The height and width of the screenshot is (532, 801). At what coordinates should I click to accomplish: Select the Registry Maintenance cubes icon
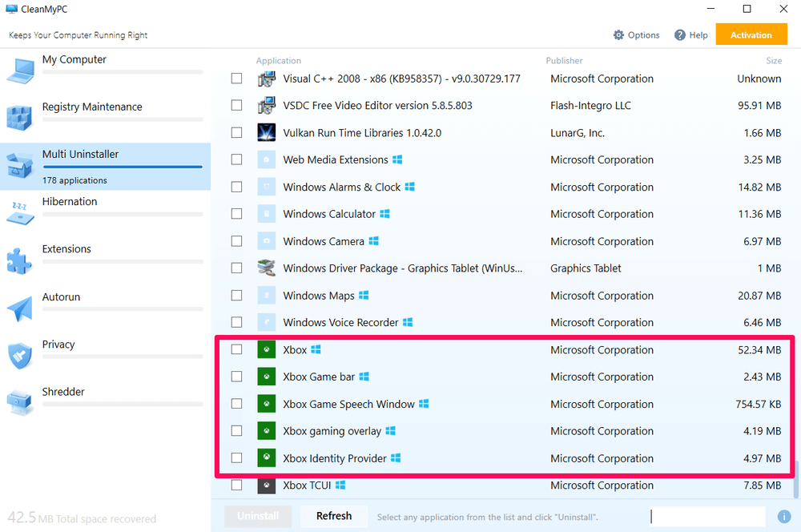20,116
